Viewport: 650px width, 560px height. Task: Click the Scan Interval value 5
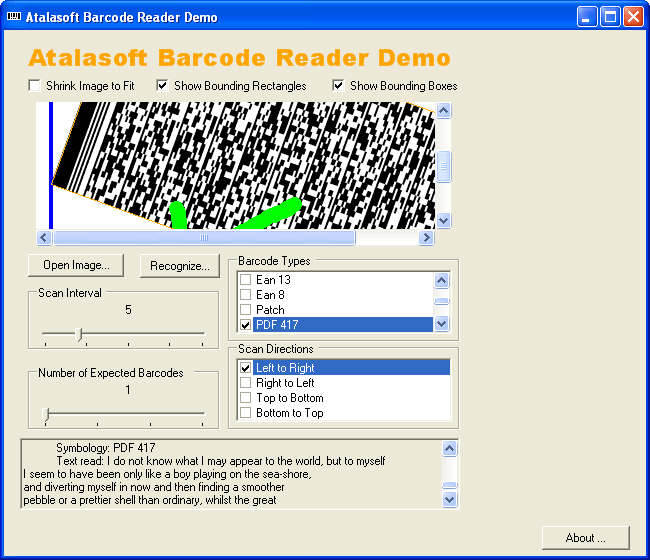[128, 310]
